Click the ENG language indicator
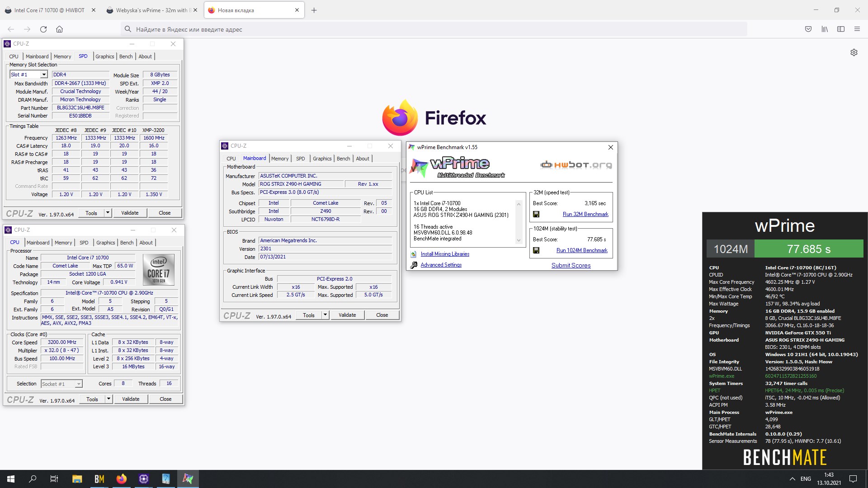The image size is (868, 488). click(806, 479)
